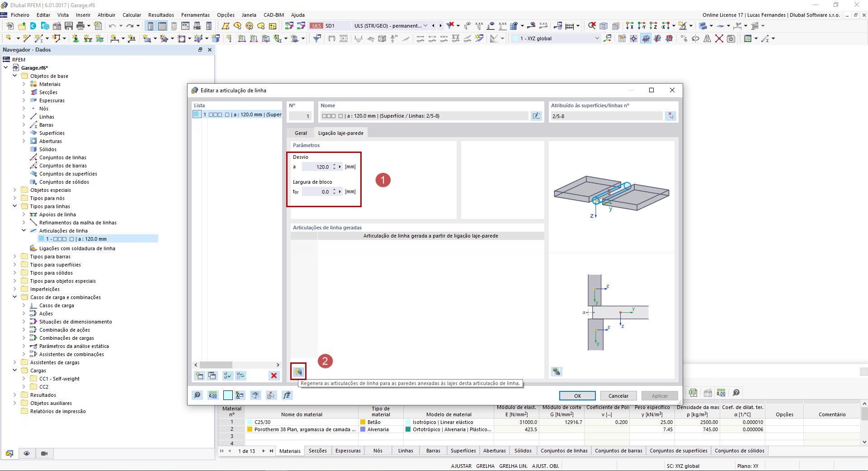Open the Calcular menu
868x471 pixels.
click(x=132, y=15)
